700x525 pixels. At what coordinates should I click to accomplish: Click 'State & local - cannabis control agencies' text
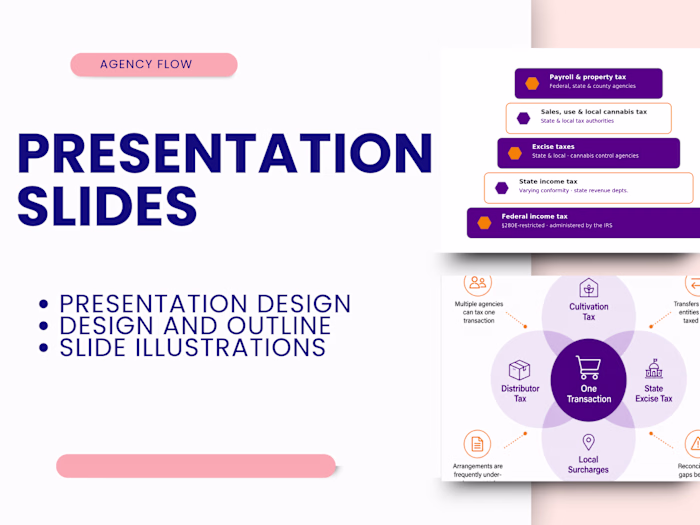click(x=585, y=156)
